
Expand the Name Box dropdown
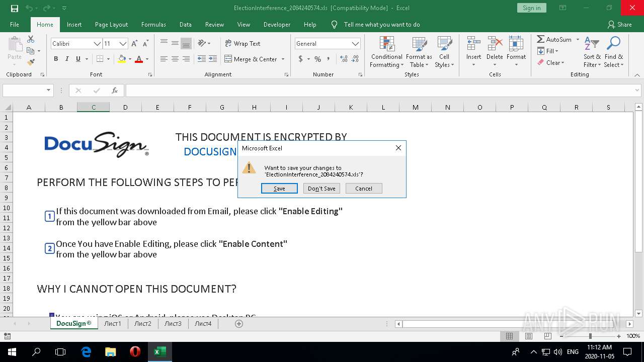point(49,90)
